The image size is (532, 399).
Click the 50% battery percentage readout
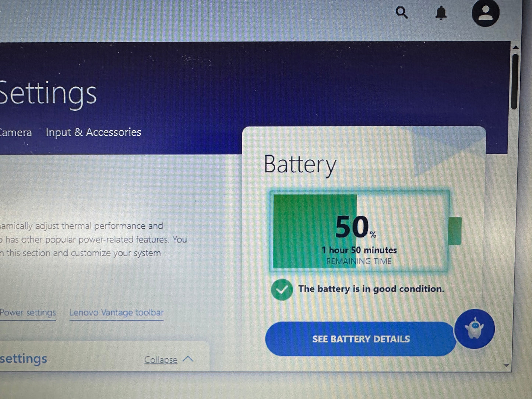(x=355, y=227)
